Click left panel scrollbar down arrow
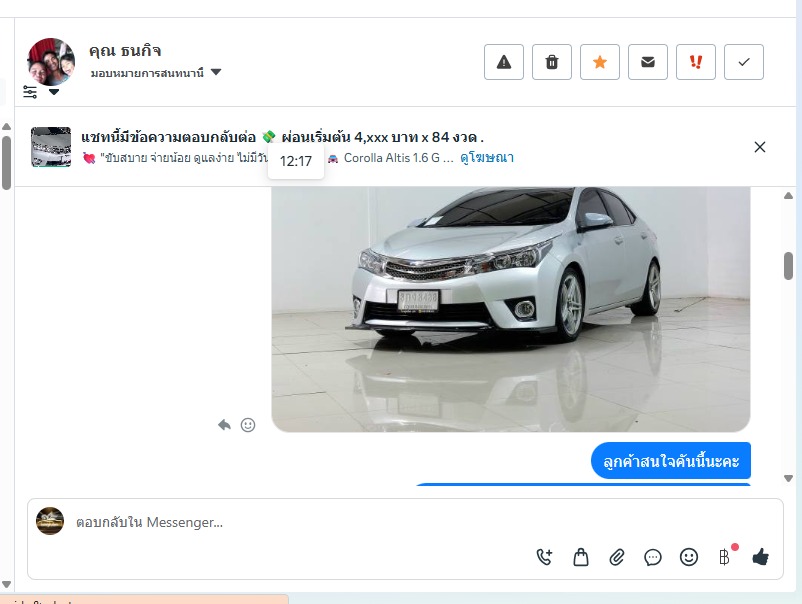 tap(6, 584)
